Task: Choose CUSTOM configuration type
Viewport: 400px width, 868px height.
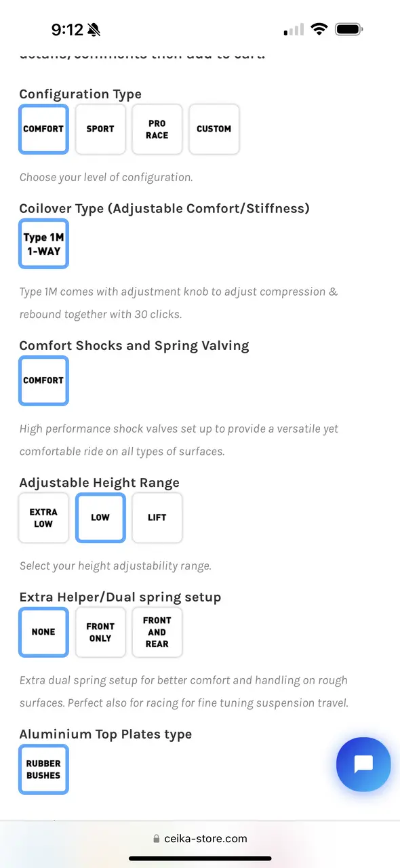Action: (x=214, y=129)
